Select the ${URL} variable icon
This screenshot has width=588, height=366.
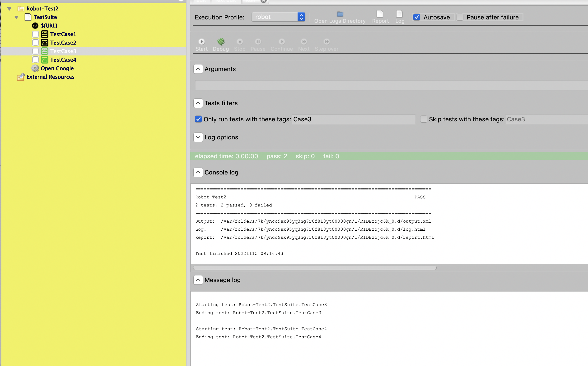point(35,26)
